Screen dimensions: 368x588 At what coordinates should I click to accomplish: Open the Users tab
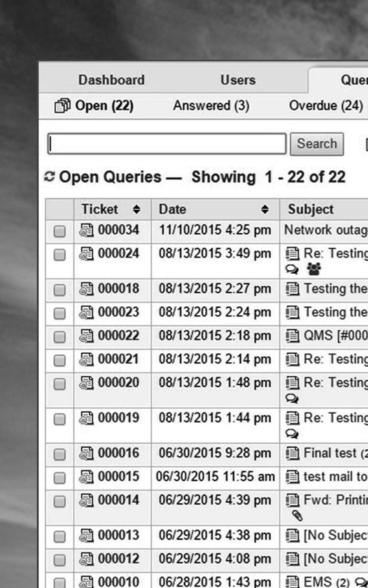(x=238, y=80)
